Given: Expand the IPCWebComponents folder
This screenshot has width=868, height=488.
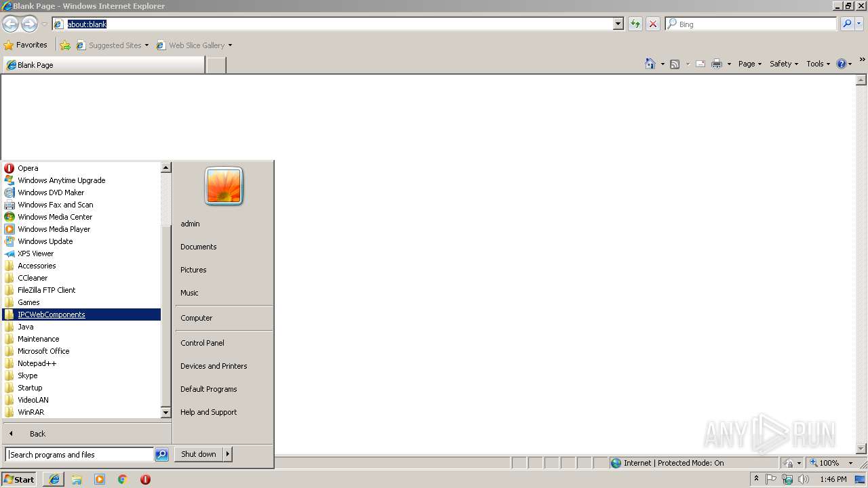Looking at the screenshot, I should 81,314.
